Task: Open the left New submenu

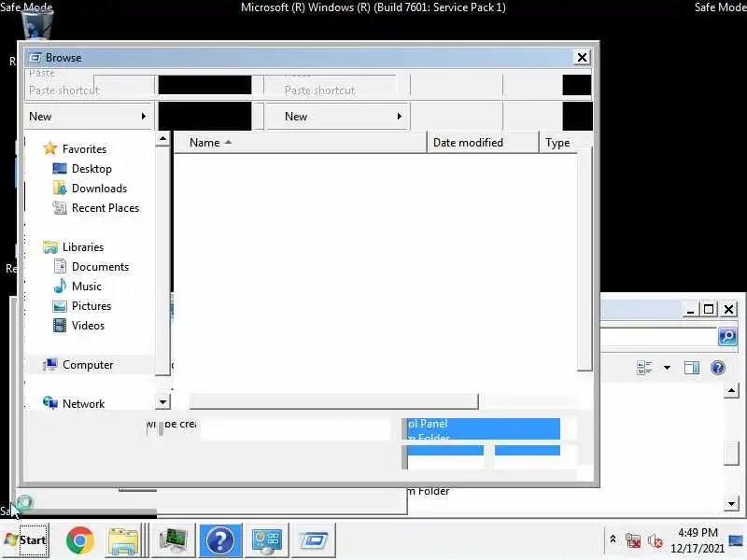Action: click(x=88, y=116)
